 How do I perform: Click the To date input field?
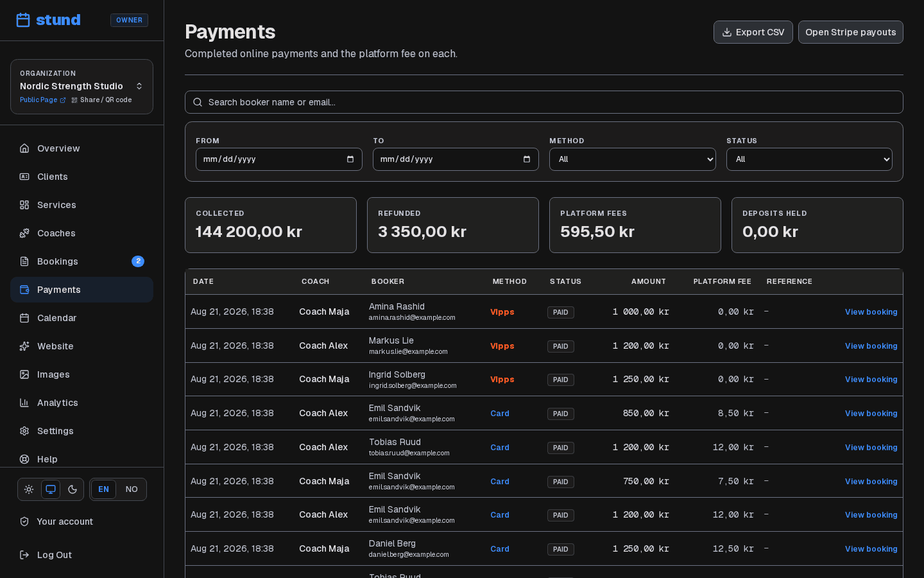(456, 159)
